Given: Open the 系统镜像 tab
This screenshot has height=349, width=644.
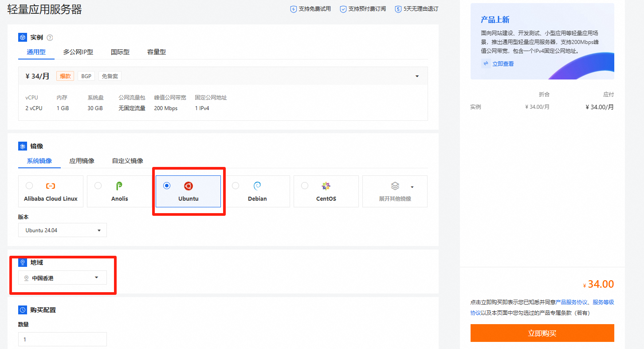Looking at the screenshot, I should click(x=39, y=161).
